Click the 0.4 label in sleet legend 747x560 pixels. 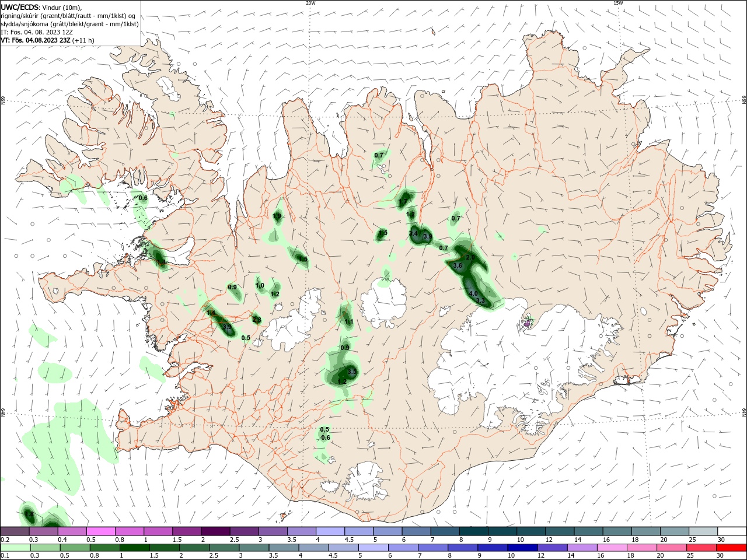pyautogui.click(x=62, y=540)
